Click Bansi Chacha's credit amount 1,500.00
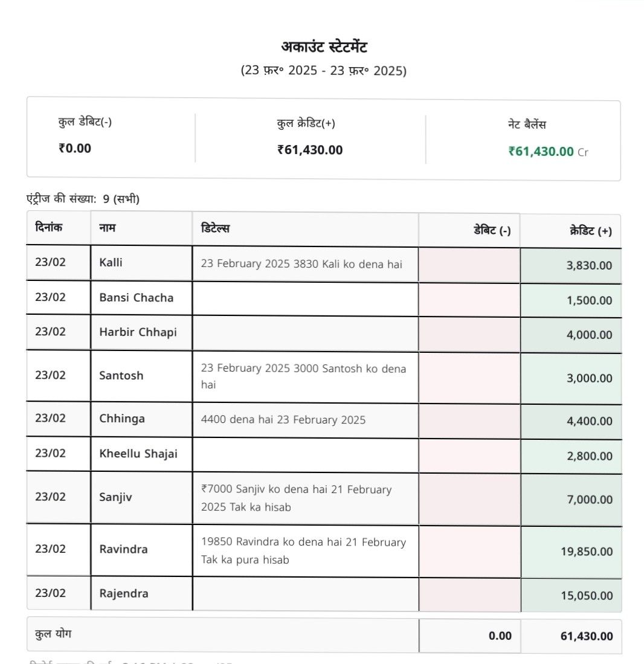The image size is (644, 664). pos(589,300)
